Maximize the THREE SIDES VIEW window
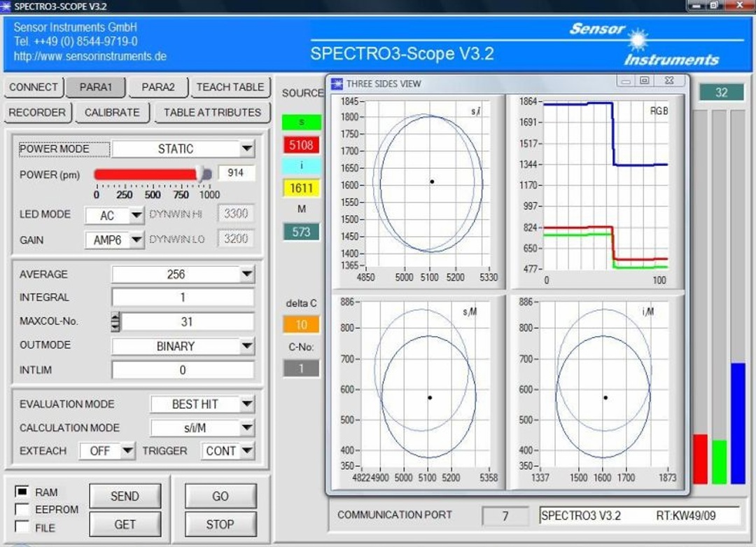Screen dimensions: 756x547 (645, 81)
